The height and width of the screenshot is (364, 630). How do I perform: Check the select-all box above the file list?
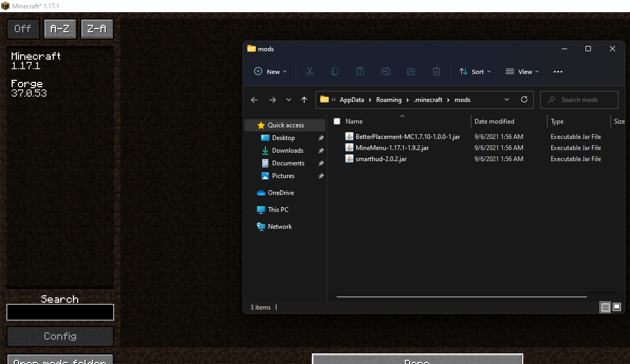[337, 121]
